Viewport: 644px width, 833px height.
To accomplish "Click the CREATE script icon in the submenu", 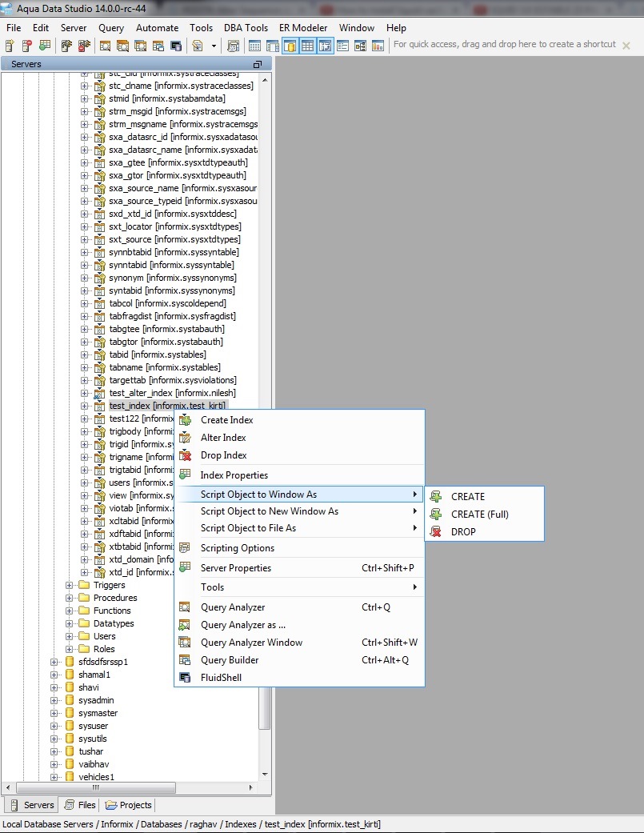I will [x=436, y=497].
